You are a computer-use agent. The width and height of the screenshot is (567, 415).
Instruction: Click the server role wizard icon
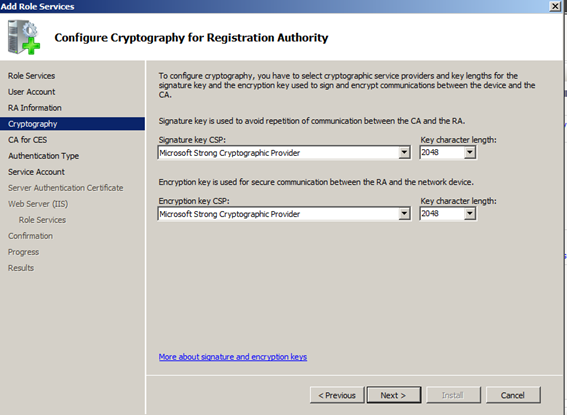[24, 37]
